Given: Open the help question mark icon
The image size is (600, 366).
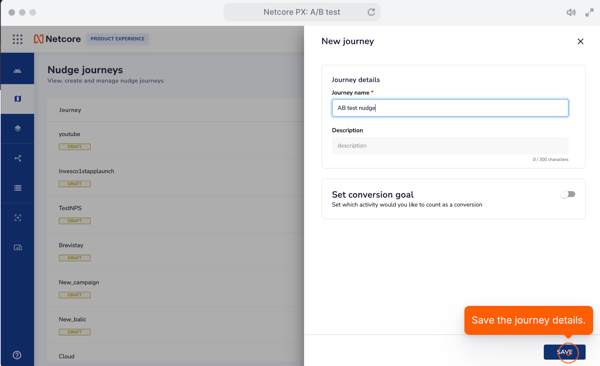Looking at the screenshot, I should tap(17, 355).
